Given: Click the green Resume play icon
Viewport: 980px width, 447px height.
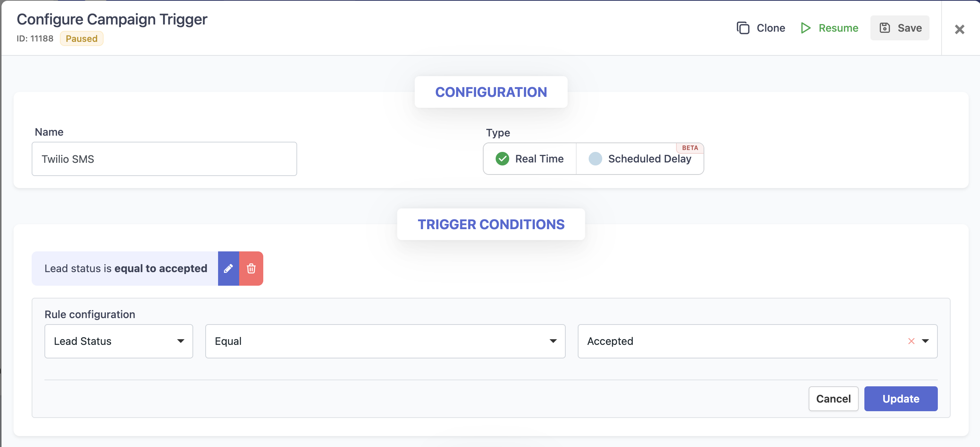Looking at the screenshot, I should 805,28.
